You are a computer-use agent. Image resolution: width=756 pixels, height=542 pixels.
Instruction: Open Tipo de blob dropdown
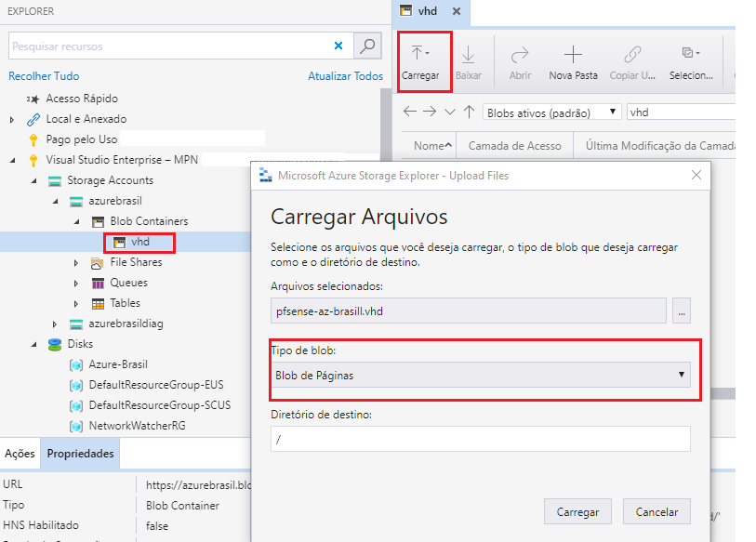pyautogui.click(x=480, y=376)
